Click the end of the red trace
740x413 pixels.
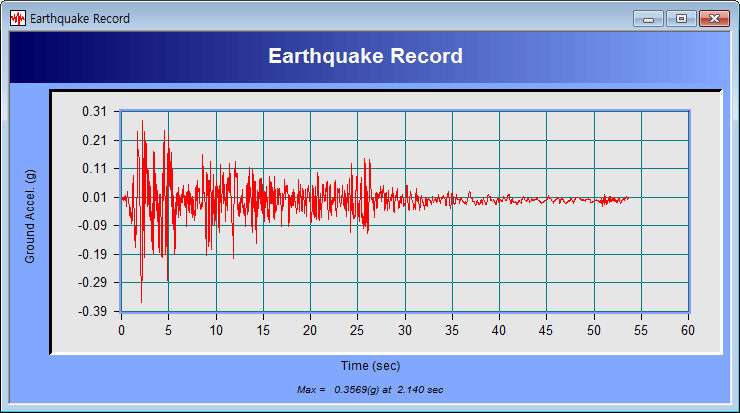coord(628,198)
